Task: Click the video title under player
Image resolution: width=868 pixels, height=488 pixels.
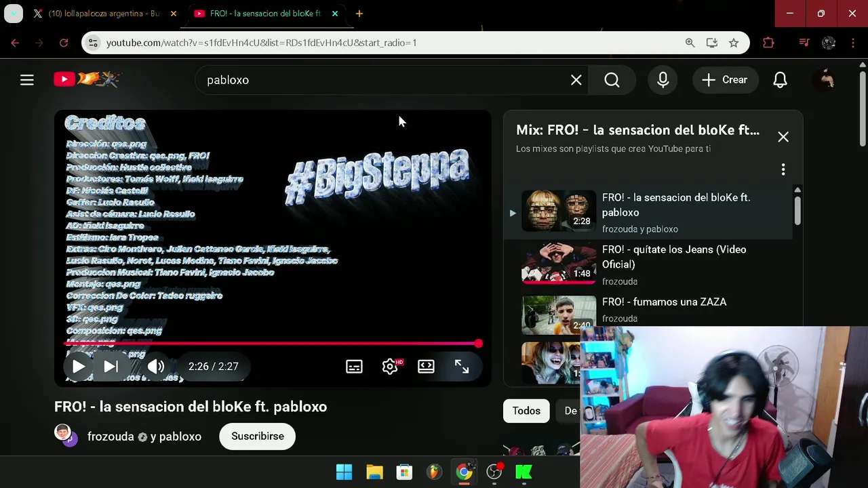Action: [191, 407]
